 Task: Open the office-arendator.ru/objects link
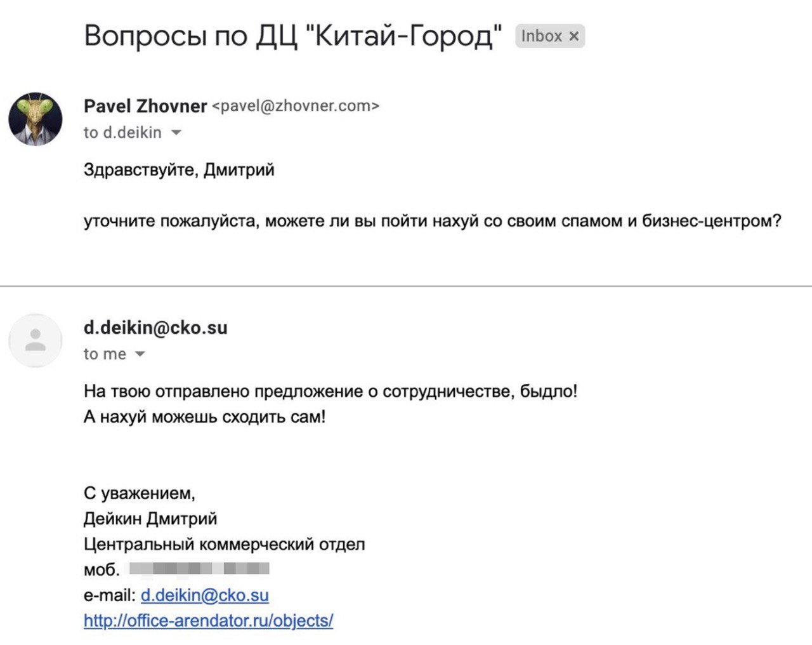208,620
